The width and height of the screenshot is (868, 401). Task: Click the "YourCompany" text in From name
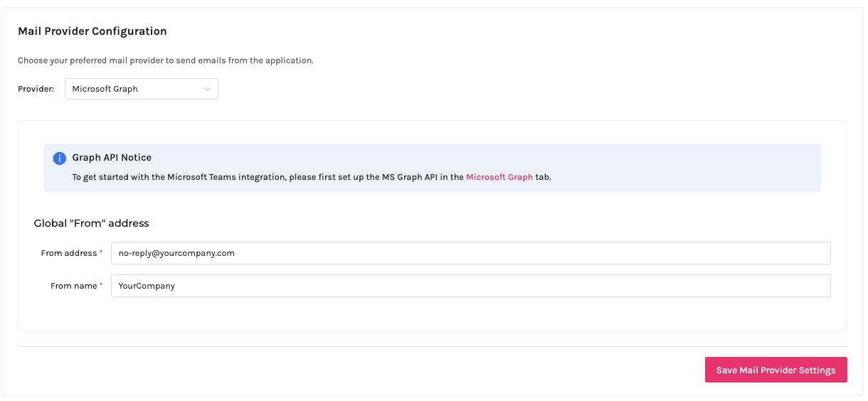[x=147, y=286]
